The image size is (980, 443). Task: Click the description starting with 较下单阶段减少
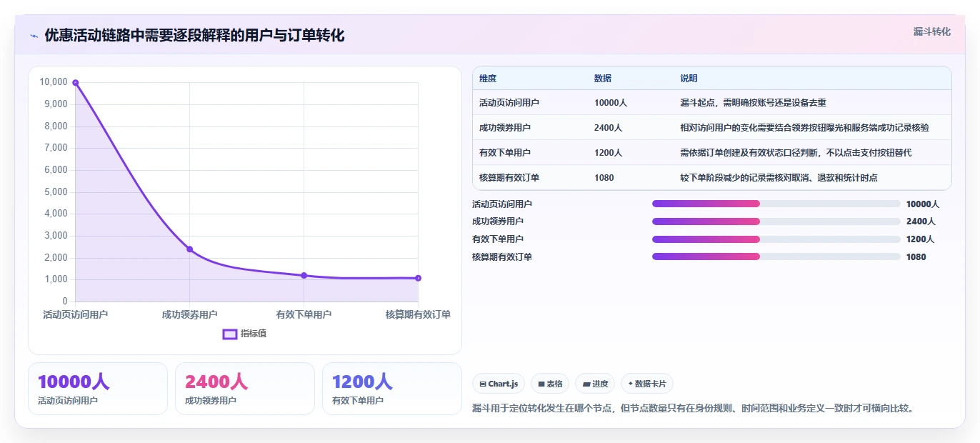pos(779,178)
